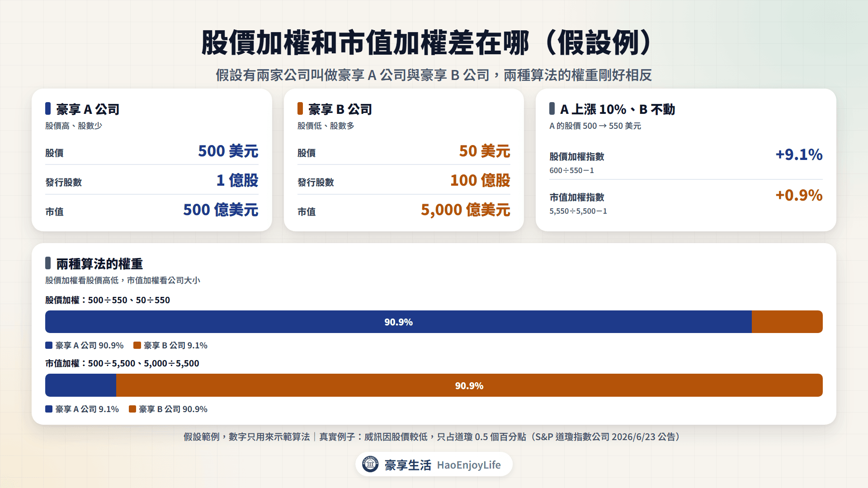The height and width of the screenshot is (488, 868).
Task: Click the orange segment of the price-weighted bar
Action: click(787, 322)
